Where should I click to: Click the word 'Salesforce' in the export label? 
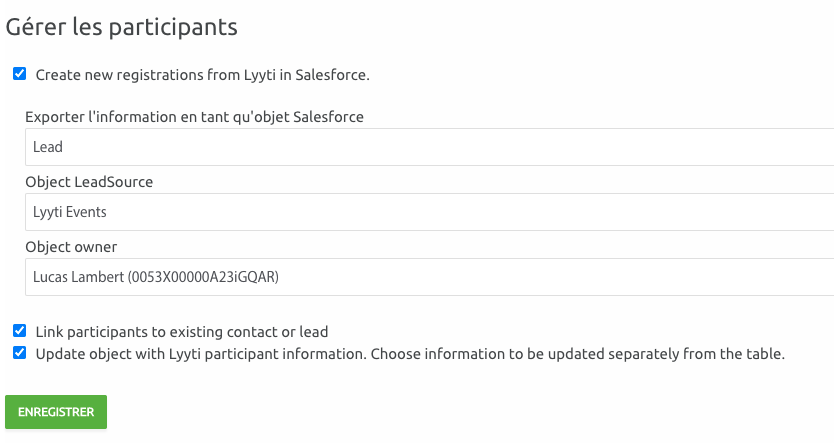click(329, 117)
